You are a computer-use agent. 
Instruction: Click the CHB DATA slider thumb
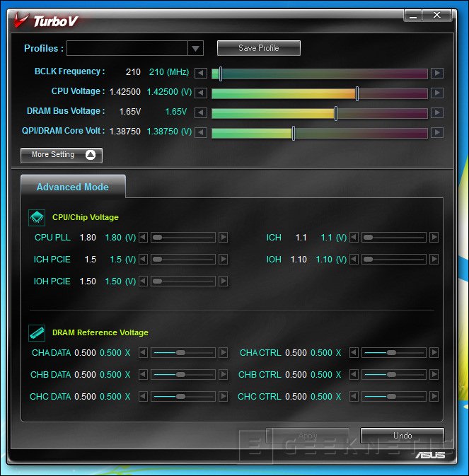point(180,375)
